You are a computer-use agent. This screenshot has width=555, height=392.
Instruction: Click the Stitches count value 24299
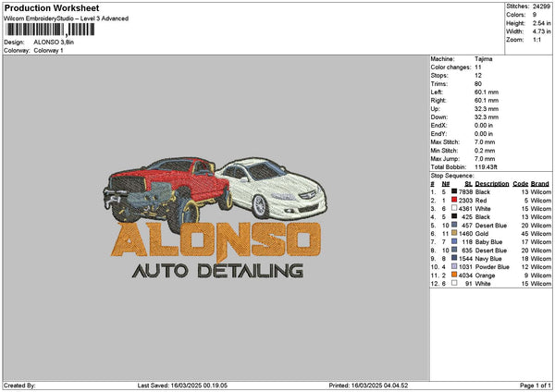(x=543, y=6)
